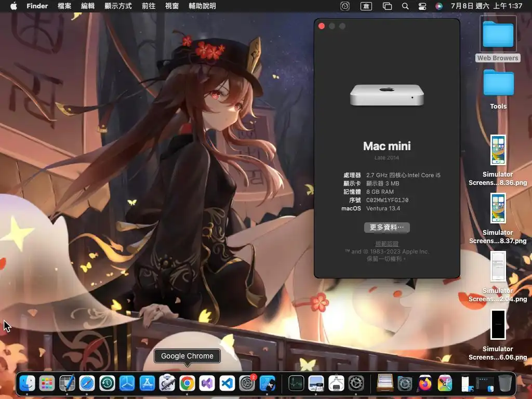Viewport: 532px width, 399px height.
Task: Open System Settings with red badge
Action: point(247,383)
